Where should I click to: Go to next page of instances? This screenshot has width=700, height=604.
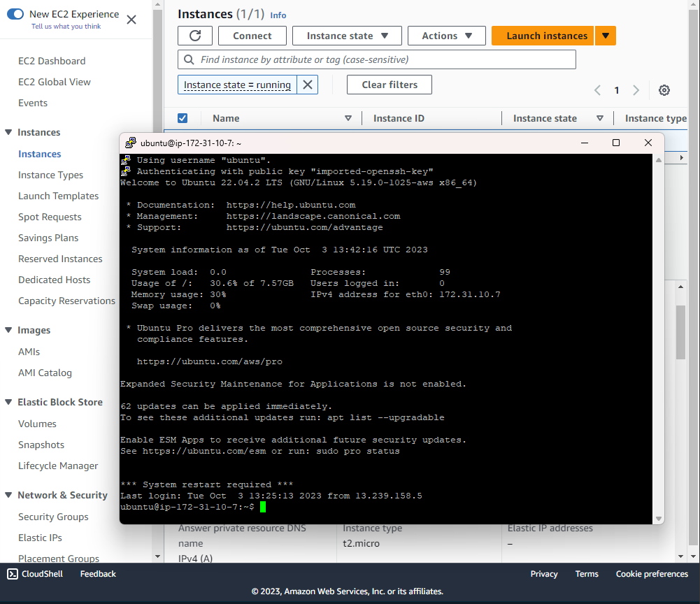pyautogui.click(x=636, y=90)
